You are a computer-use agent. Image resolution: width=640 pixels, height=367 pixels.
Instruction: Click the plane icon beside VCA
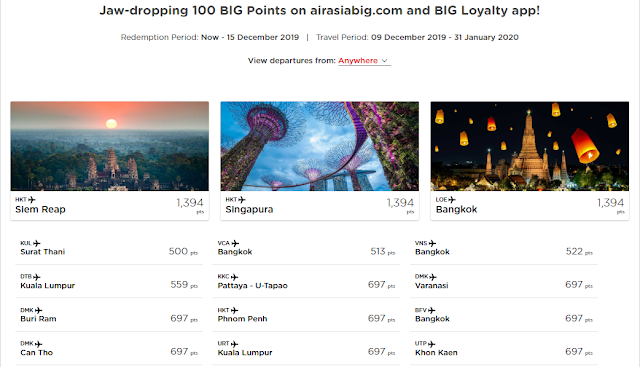tap(235, 243)
